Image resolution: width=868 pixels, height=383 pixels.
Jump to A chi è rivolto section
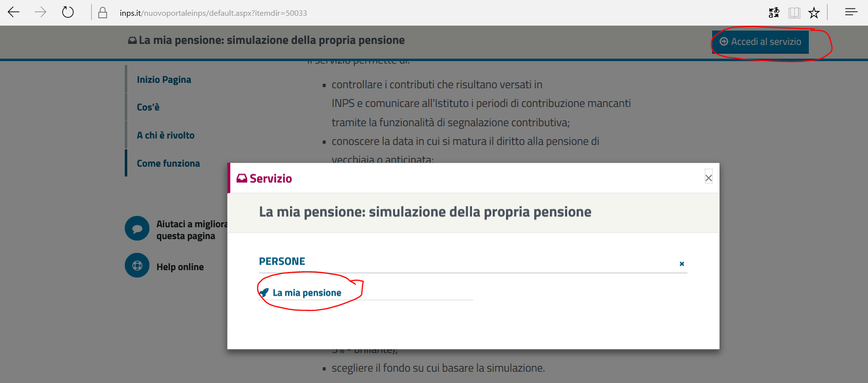[166, 136]
